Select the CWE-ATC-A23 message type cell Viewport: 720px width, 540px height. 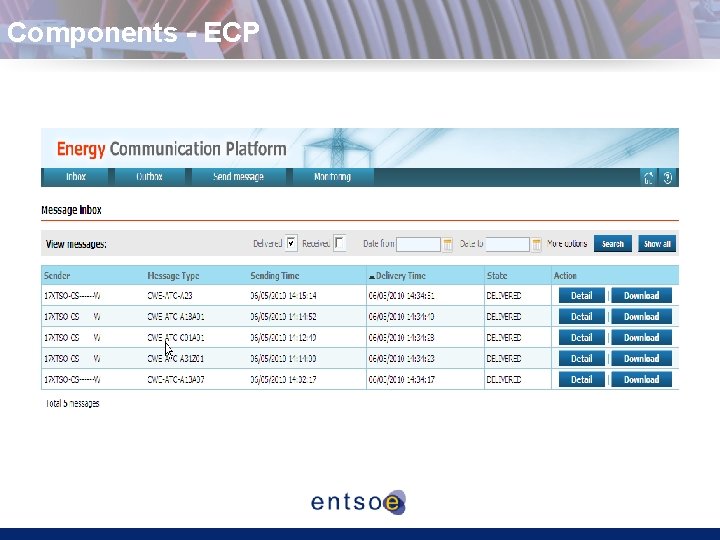coord(169,296)
